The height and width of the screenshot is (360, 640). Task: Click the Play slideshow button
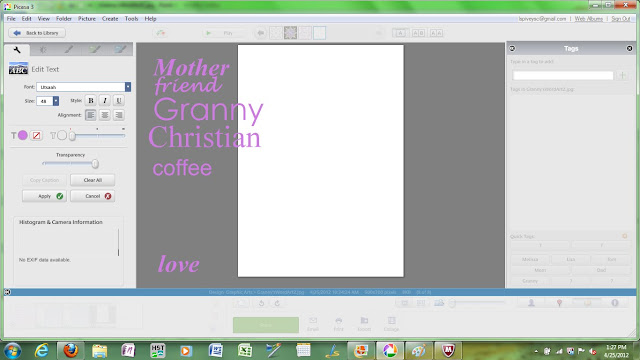(223, 33)
